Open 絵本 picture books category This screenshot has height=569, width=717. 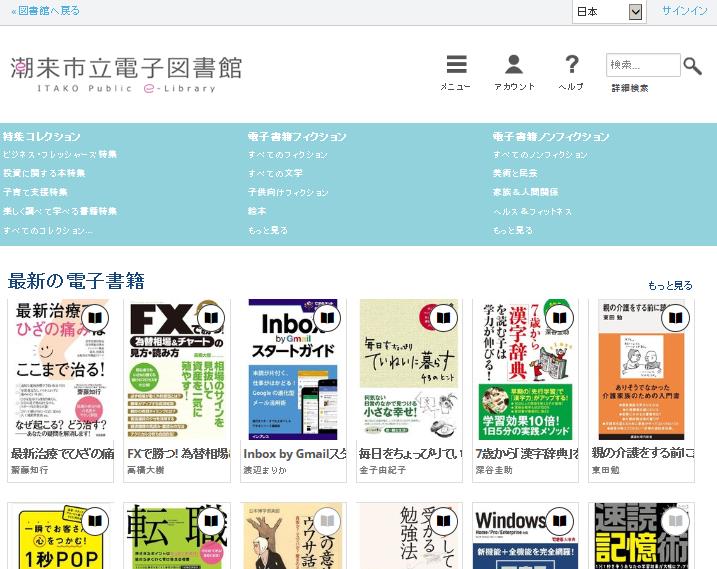point(257,211)
